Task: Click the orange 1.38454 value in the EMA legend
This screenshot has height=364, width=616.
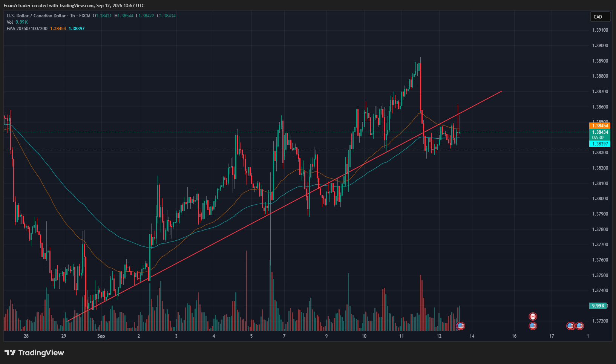Action: tap(58, 29)
